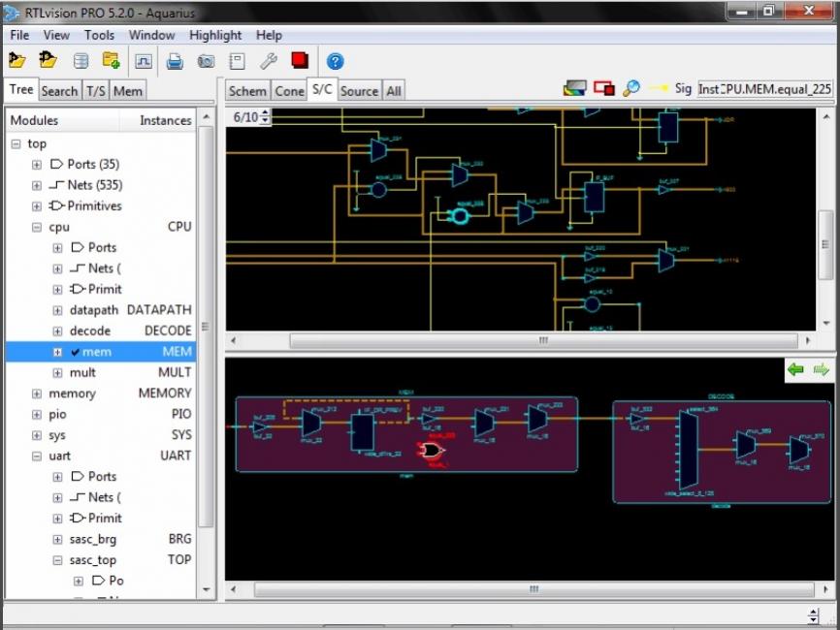840x630 pixels.
Task: Switch to the Search tab
Action: [x=59, y=91]
